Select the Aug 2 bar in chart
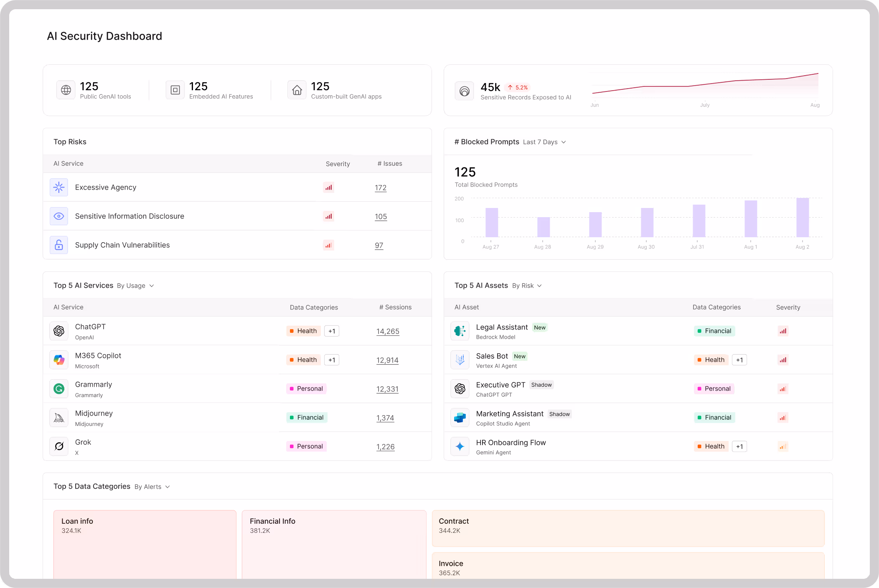 (x=803, y=218)
